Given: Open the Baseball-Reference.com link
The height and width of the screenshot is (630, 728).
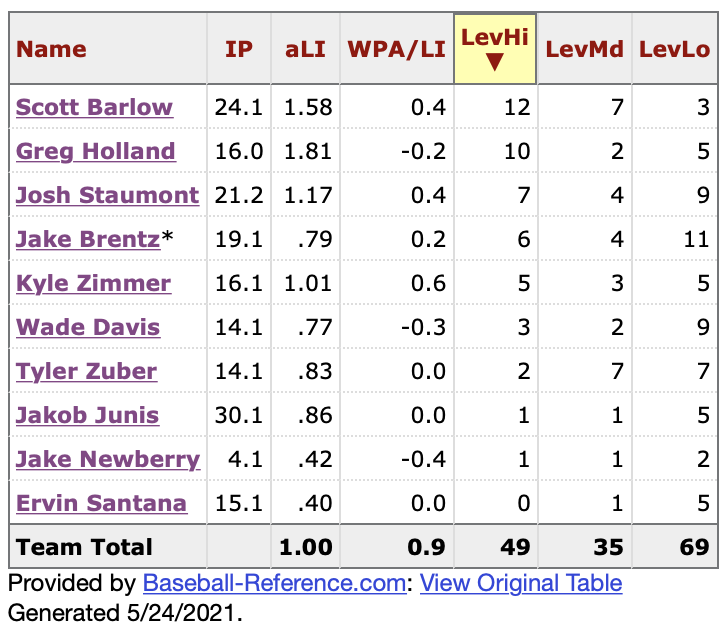Looking at the screenshot, I should 275,584.
